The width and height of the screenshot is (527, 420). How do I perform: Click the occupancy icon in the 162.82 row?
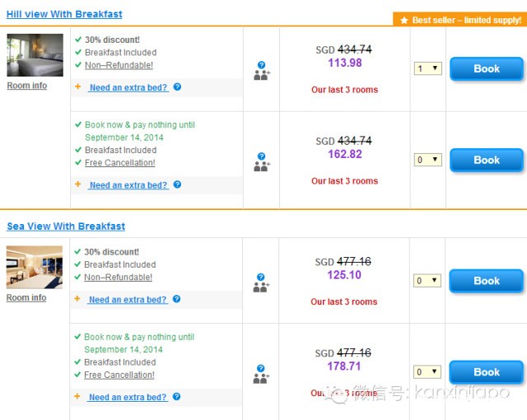point(261,162)
